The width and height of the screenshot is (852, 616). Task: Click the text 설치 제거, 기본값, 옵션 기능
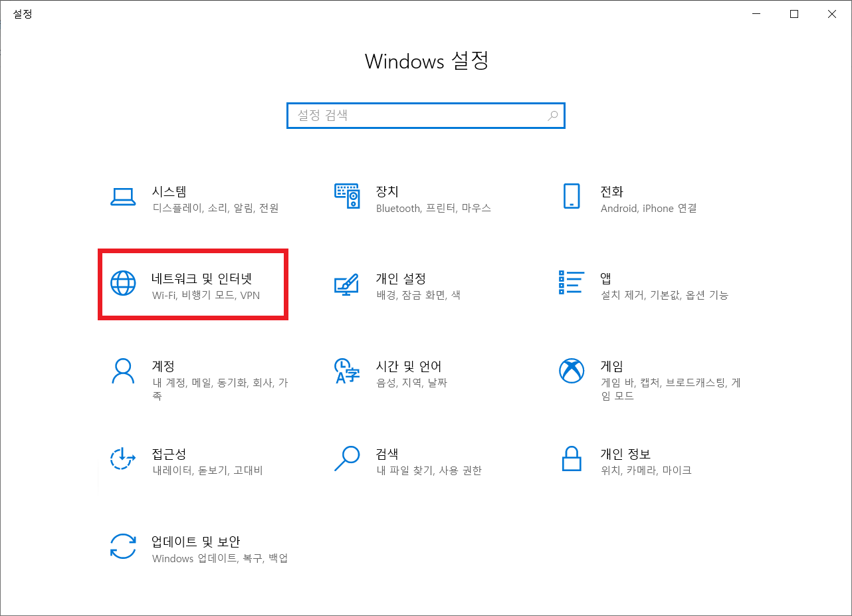click(x=665, y=295)
